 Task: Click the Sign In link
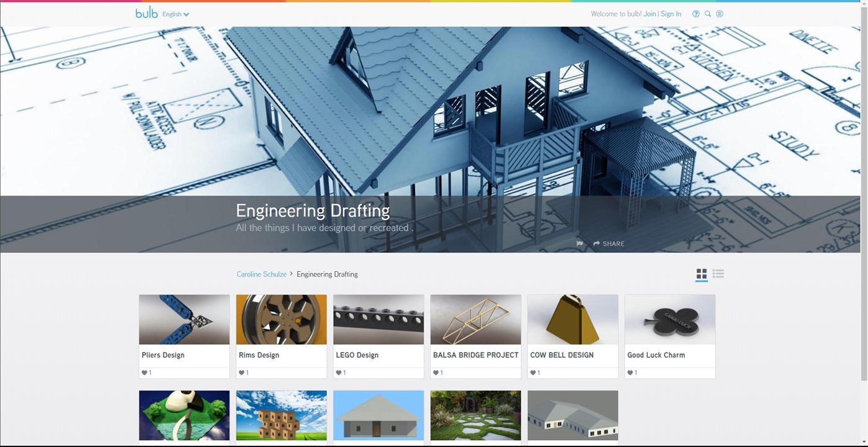(x=671, y=14)
